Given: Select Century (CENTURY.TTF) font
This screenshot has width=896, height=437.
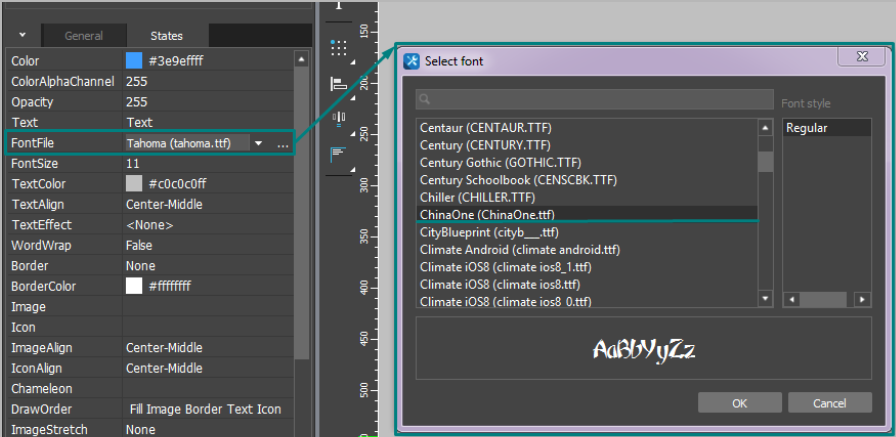Looking at the screenshot, I should (587, 145).
